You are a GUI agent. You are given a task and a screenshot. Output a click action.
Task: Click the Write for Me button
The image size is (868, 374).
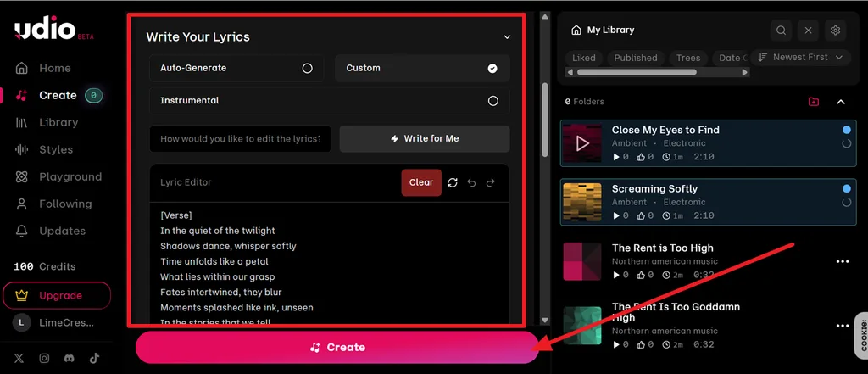(x=425, y=138)
